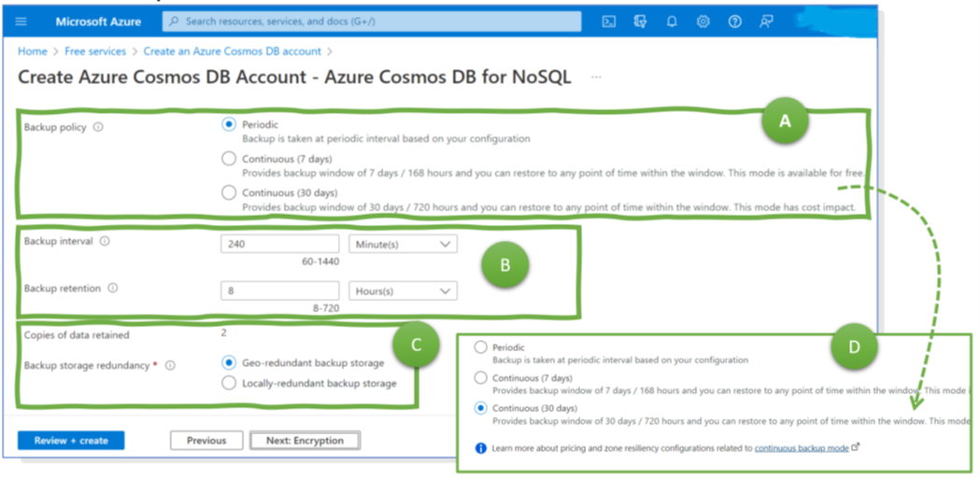Go to Create an Azure Cosmos DB account breadcrumb
980x480 pixels.
coord(233,51)
